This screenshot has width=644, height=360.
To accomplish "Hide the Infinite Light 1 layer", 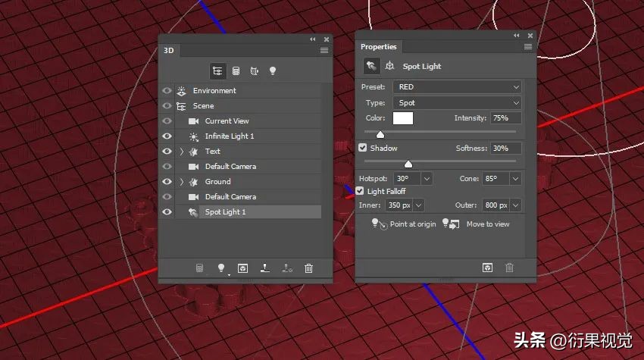I will pos(167,136).
